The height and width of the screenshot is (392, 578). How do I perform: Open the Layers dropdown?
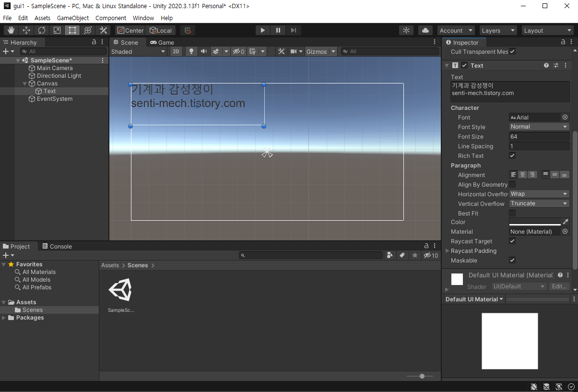[x=498, y=30]
